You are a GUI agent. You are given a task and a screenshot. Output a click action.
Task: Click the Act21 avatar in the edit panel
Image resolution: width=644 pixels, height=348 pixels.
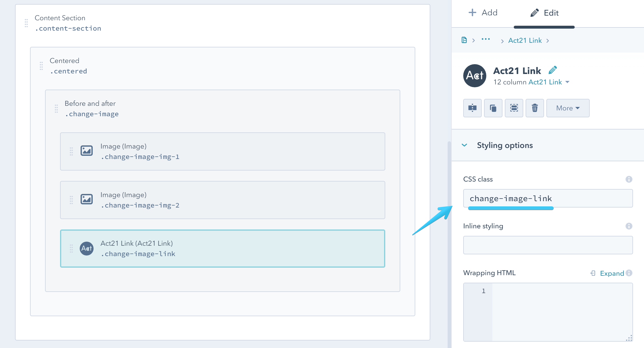[x=474, y=75]
